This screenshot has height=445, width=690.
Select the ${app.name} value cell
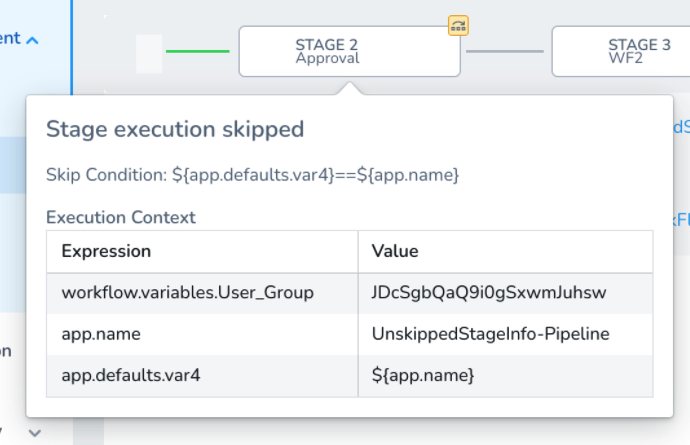[505, 376]
